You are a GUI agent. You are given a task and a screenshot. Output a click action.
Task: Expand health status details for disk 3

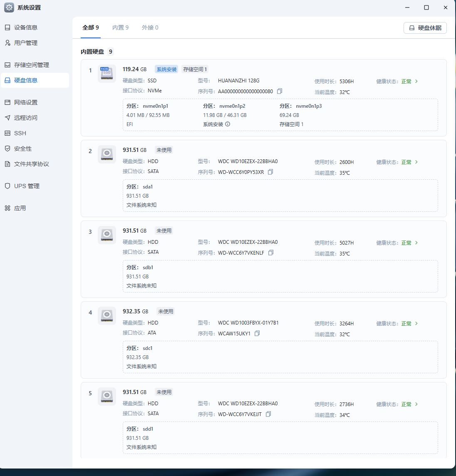[x=416, y=243]
